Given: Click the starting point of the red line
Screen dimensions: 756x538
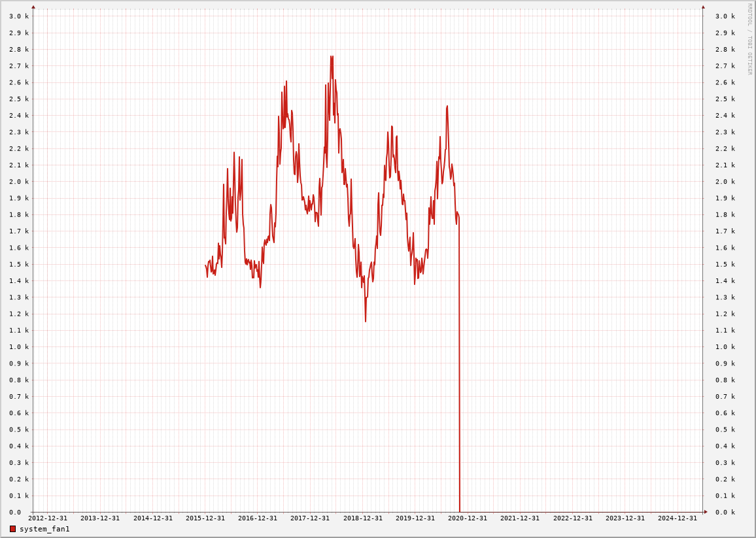Looking at the screenshot, I should pos(205,265).
